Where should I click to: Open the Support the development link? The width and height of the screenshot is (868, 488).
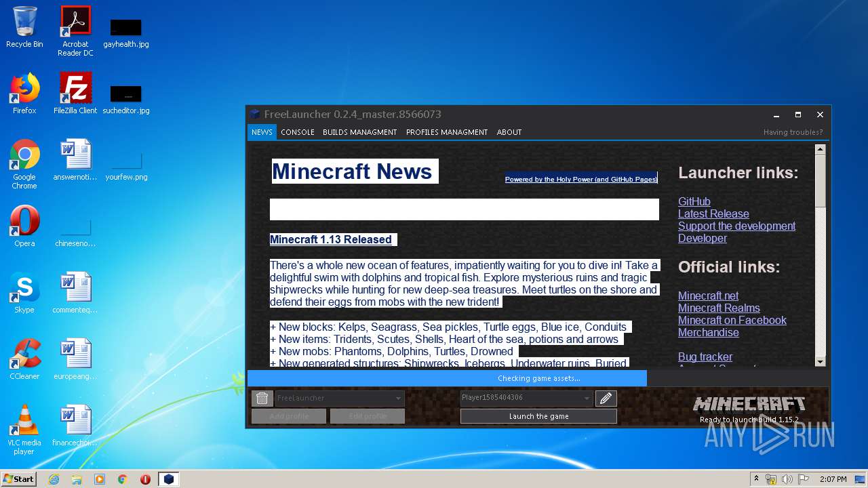coord(736,226)
